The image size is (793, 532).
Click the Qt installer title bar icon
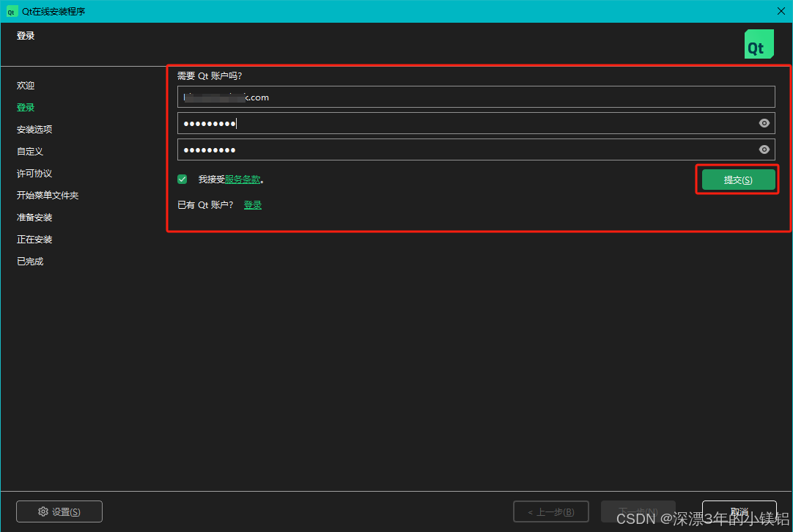pos(12,12)
